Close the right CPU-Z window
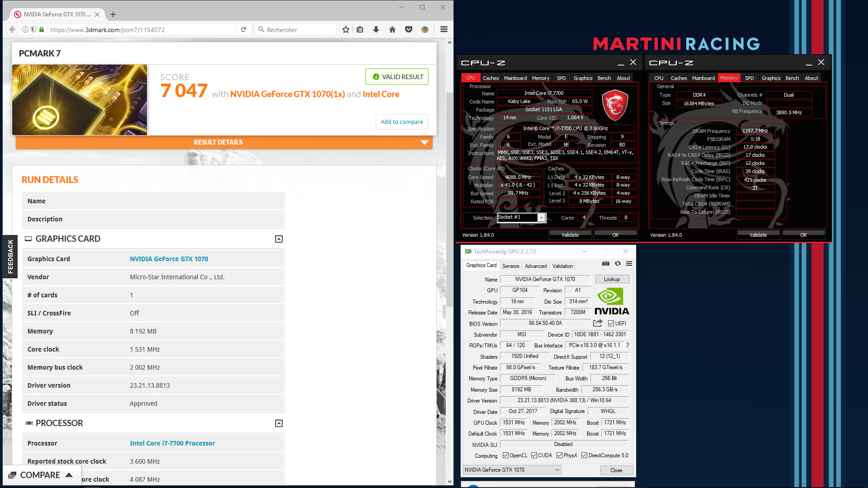 821,62
